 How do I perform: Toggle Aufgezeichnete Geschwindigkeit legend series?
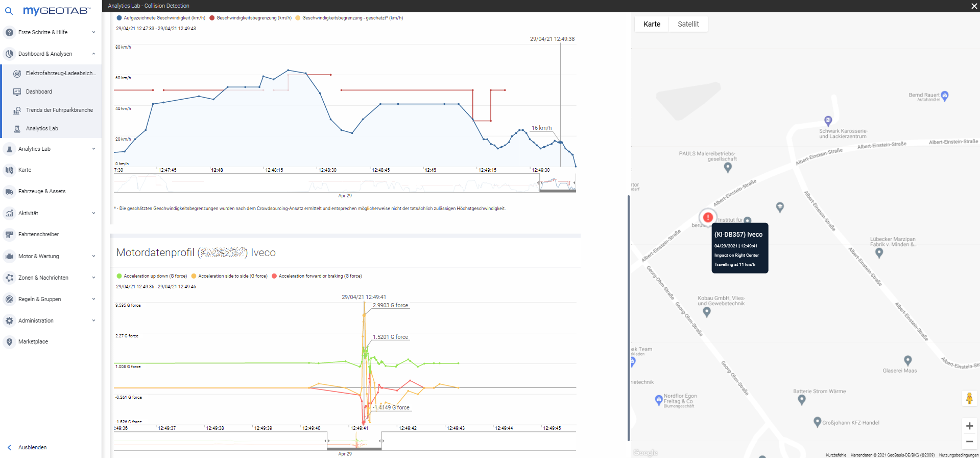click(x=161, y=18)
